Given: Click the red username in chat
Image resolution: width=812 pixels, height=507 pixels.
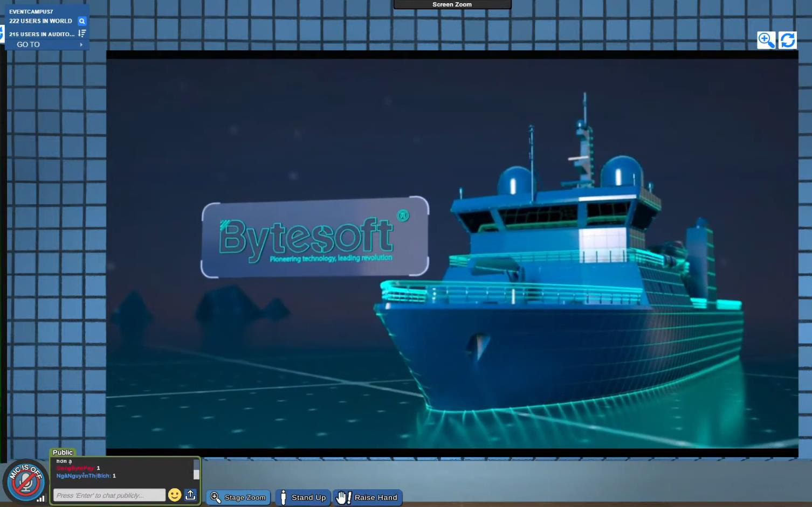Looking at the screenshot, I should 75,468.
